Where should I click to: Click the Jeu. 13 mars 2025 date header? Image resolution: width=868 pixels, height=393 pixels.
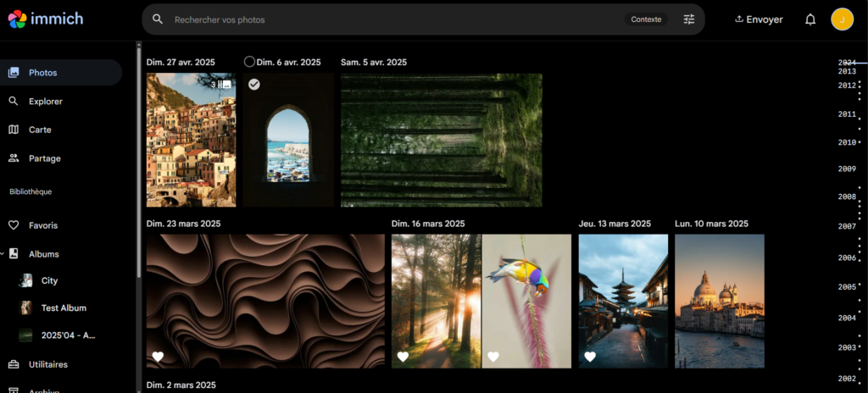pos(615,224)
